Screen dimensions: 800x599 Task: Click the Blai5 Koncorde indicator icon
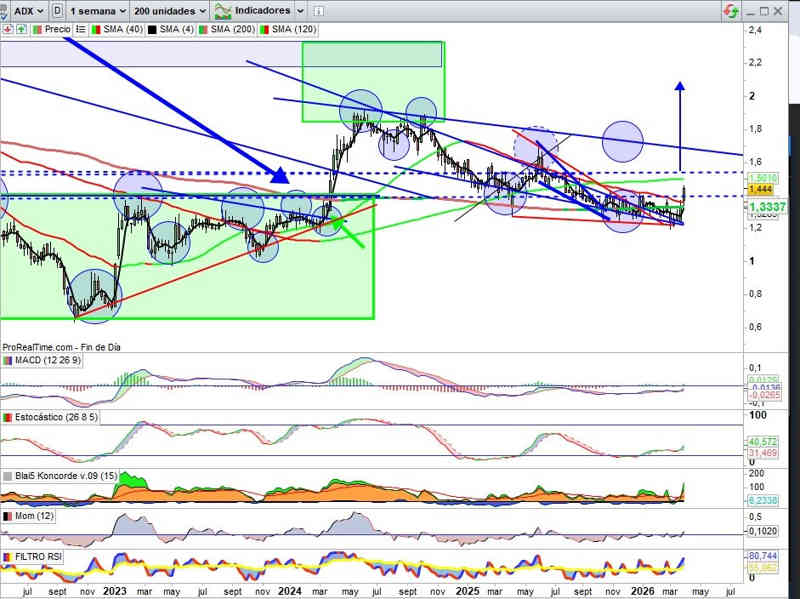tap(8, 475)
